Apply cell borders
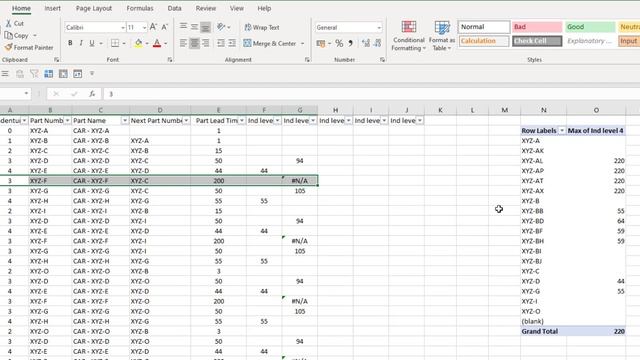The width and height of the screenshot is (640, 360). [115, 43]
